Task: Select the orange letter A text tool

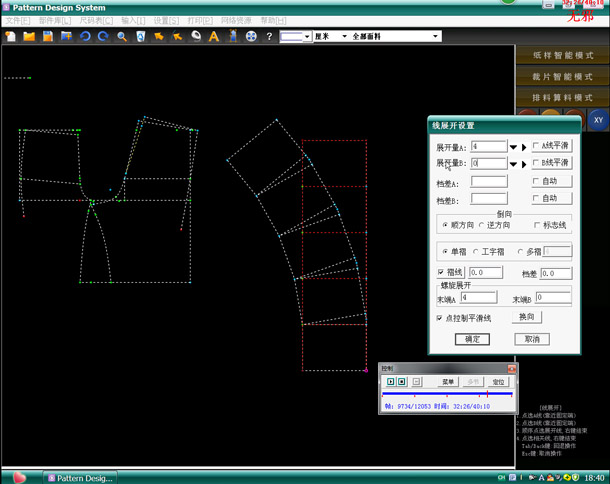Action: point(214,36)
